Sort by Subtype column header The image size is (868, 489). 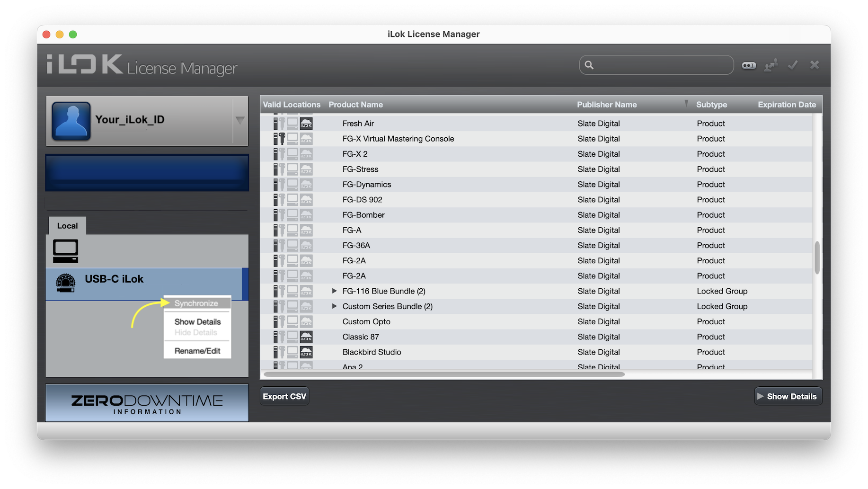click(x=711, y=105)
